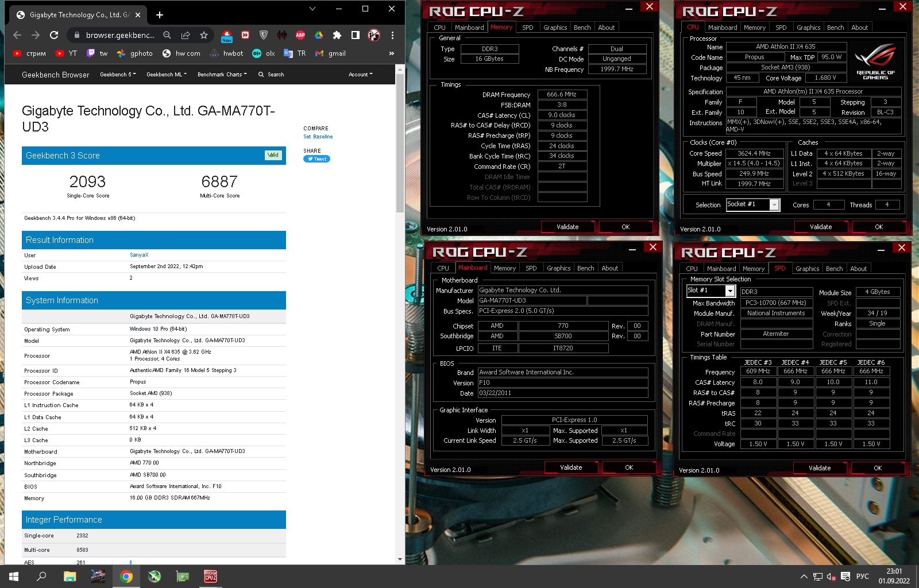
Task: Toggle the Chrome side panel icon
Action: 356,35
